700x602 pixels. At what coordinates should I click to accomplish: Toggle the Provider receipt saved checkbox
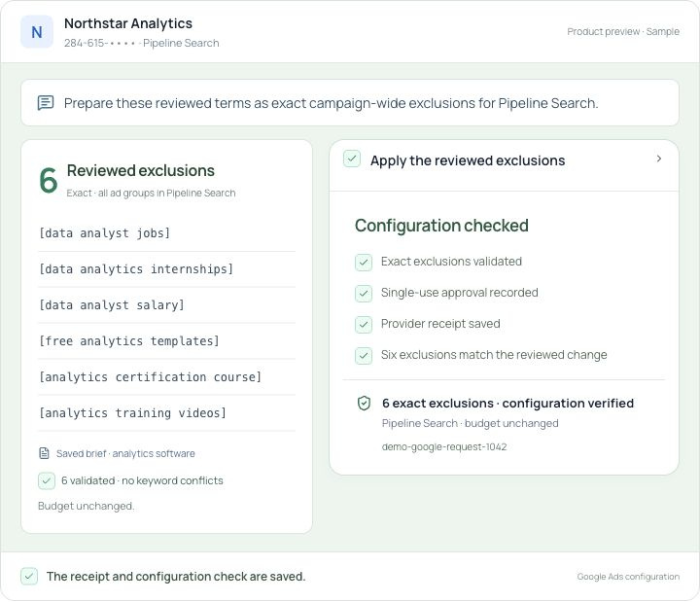tap(364, 325)
